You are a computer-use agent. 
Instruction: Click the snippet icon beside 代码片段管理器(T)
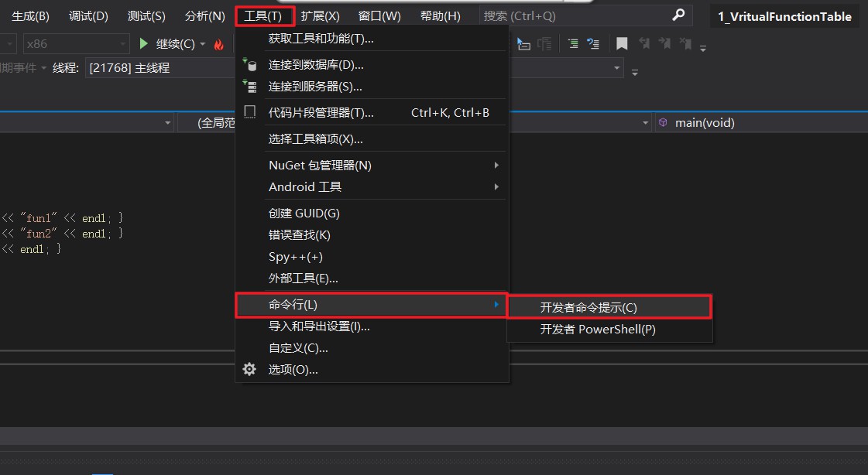click(249, 112)
